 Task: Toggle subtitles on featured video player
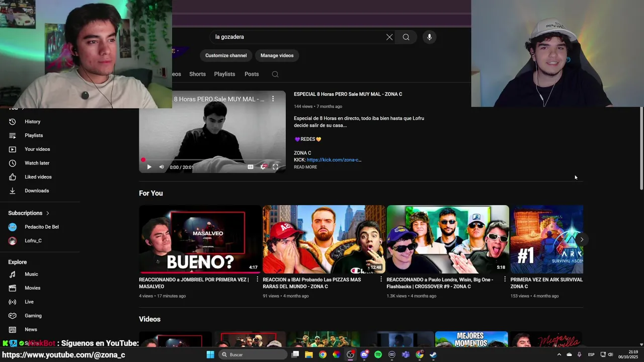pos(251,167)
